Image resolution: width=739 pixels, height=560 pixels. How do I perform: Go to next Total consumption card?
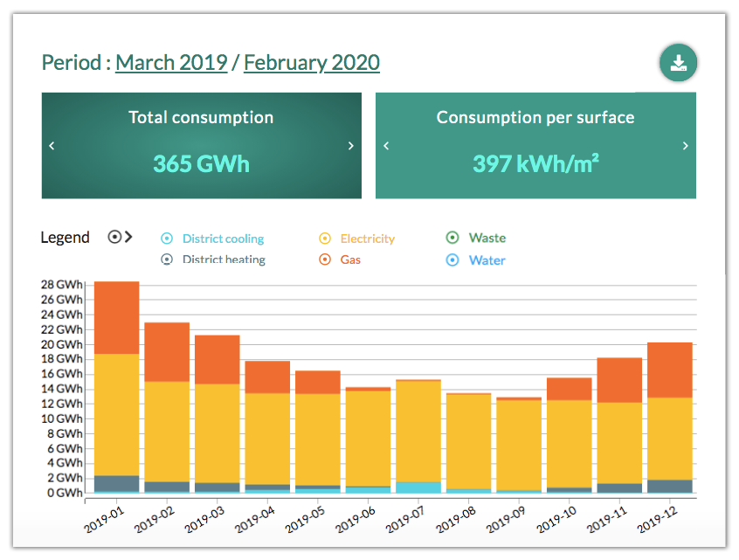coord(351,146)
